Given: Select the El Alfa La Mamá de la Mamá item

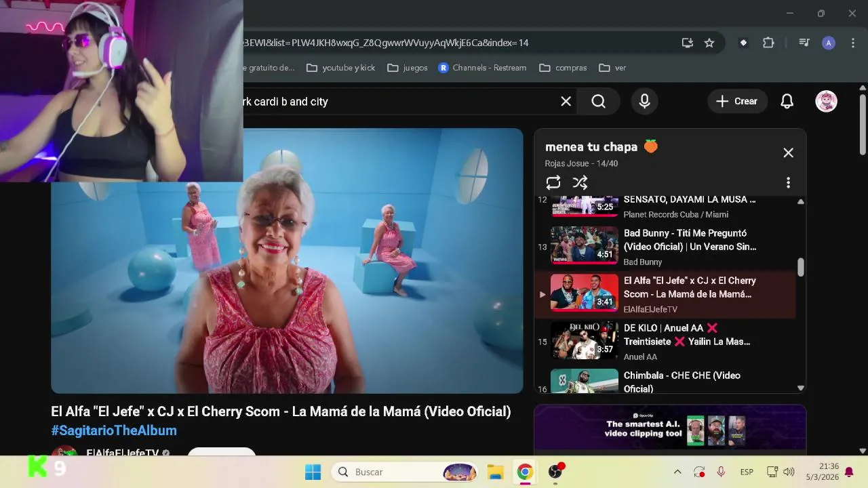Looking at the screenshot, I should [x=665, y=294].
